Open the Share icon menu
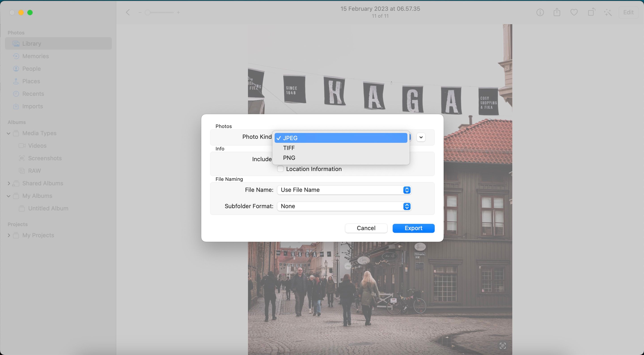 pyautogui.click(x=557, y=12)
